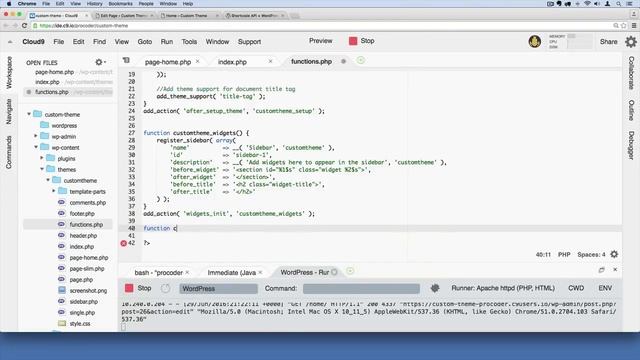Collapse the customtheme folder arrow

[48, 180]
